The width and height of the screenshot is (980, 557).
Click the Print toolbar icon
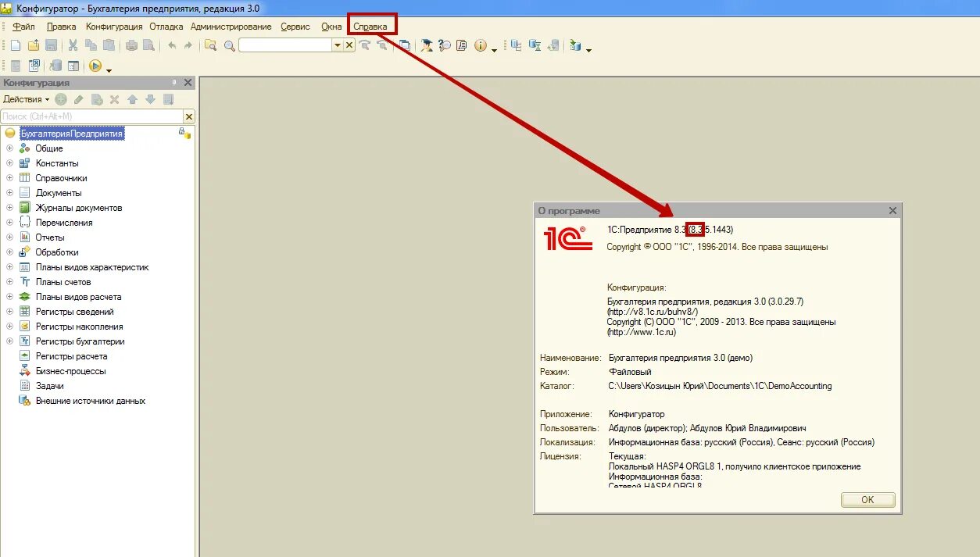131,45
